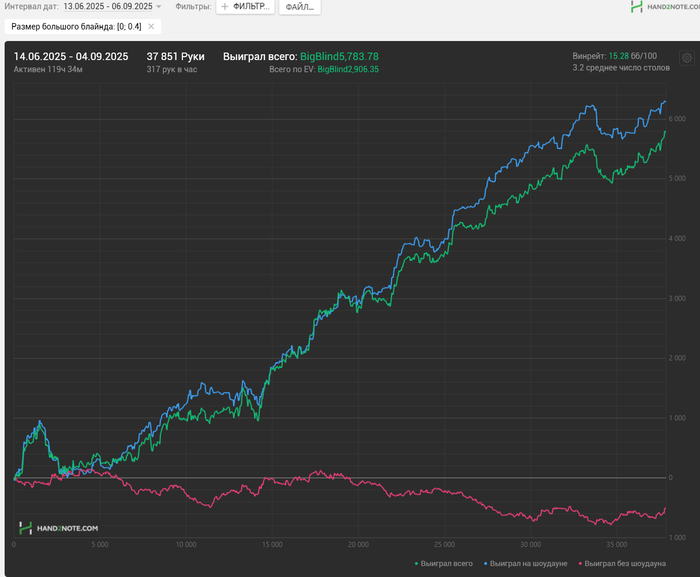Click the big blind size filter label

[x=76, y=26]
